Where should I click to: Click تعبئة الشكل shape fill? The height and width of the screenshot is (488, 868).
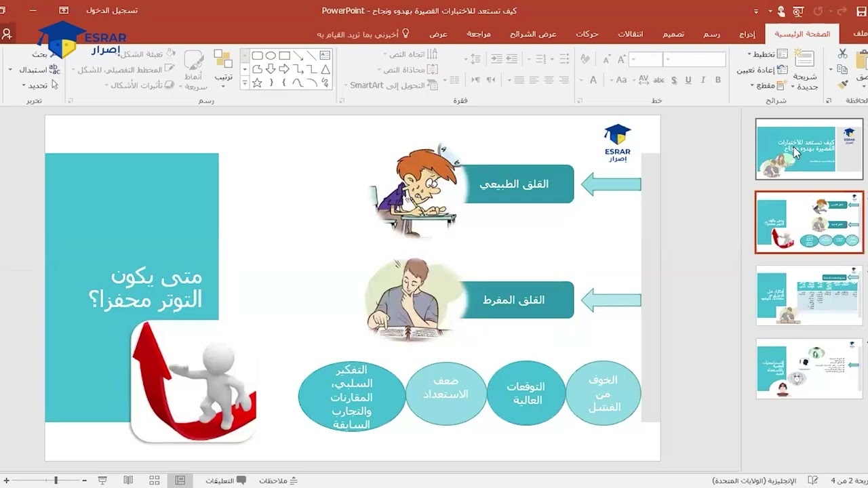coord(147,54)
